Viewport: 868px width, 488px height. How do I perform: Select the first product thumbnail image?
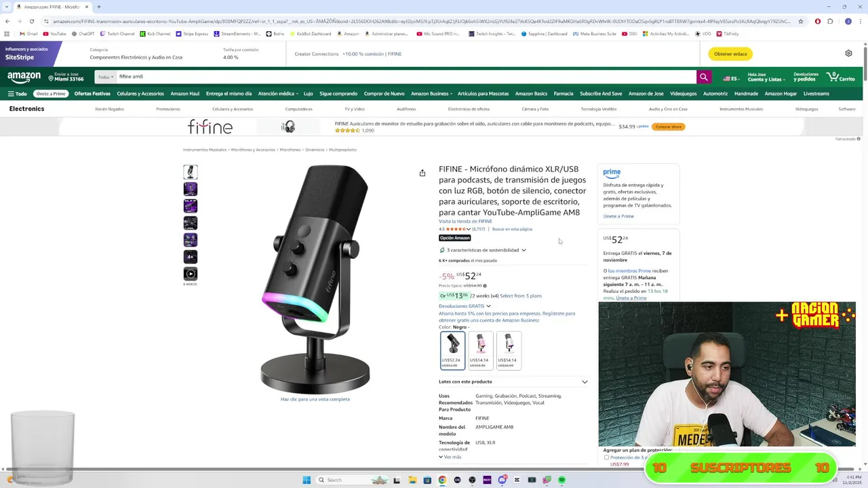191,172
